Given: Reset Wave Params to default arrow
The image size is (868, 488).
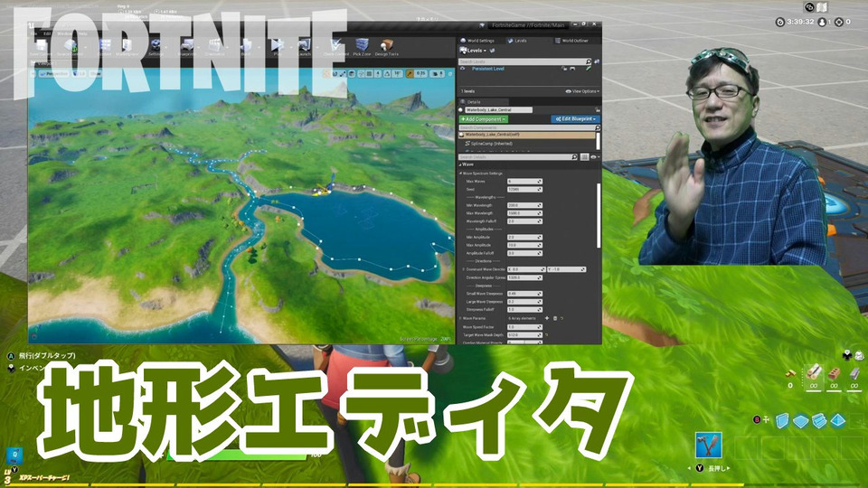Looking at the screenshot, I should point(561,319).
